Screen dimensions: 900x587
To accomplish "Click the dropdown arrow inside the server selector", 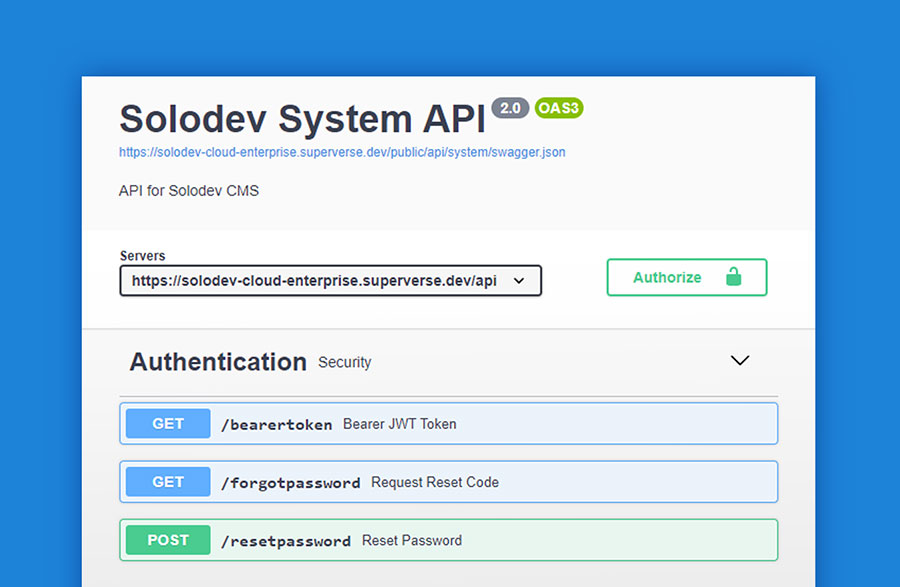I will click(x=519, y=281).
